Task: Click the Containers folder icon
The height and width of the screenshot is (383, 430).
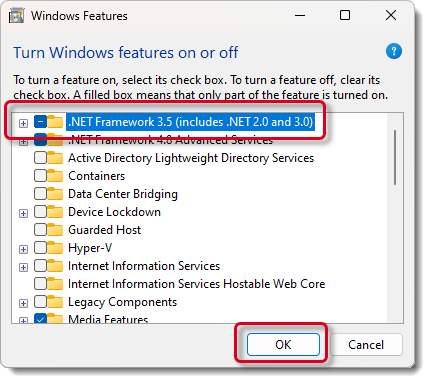Action: pos(55,176)
